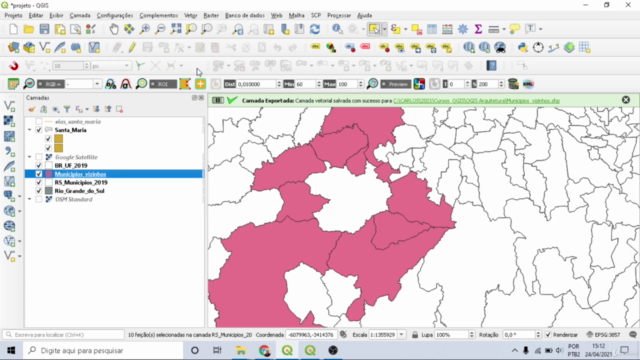Open a project with the yellow folder icon
This screenshot has height=360, width=640.
pos(29,29)
